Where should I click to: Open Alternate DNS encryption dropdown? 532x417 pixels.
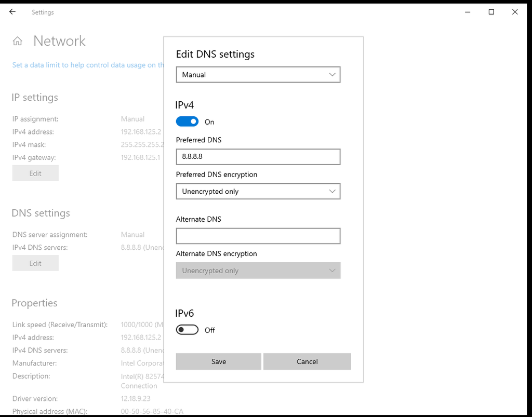pos(258,271)
